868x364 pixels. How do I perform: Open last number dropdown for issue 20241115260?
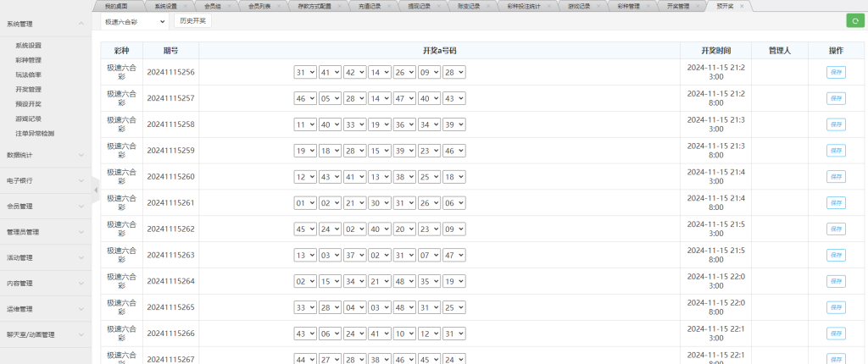(x=454, y=177)
